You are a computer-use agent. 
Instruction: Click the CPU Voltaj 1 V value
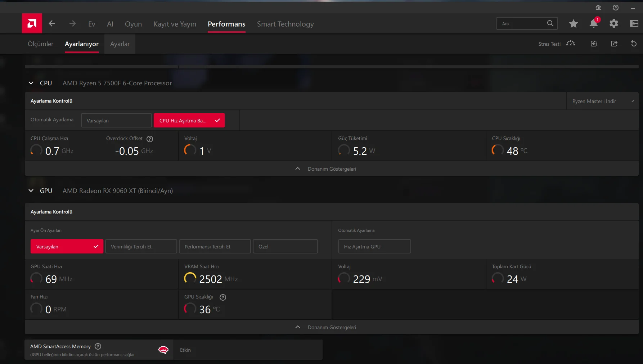coord(205,151)
